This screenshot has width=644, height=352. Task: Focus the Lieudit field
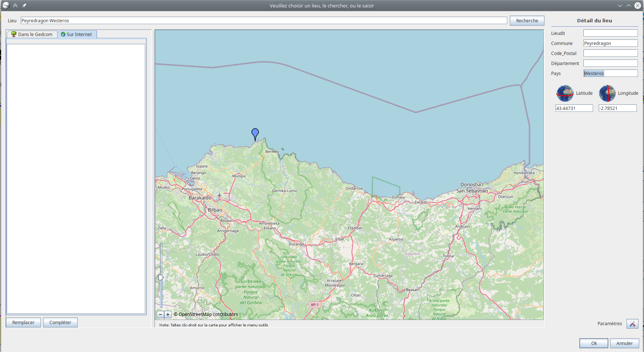(x=611, y=33)
